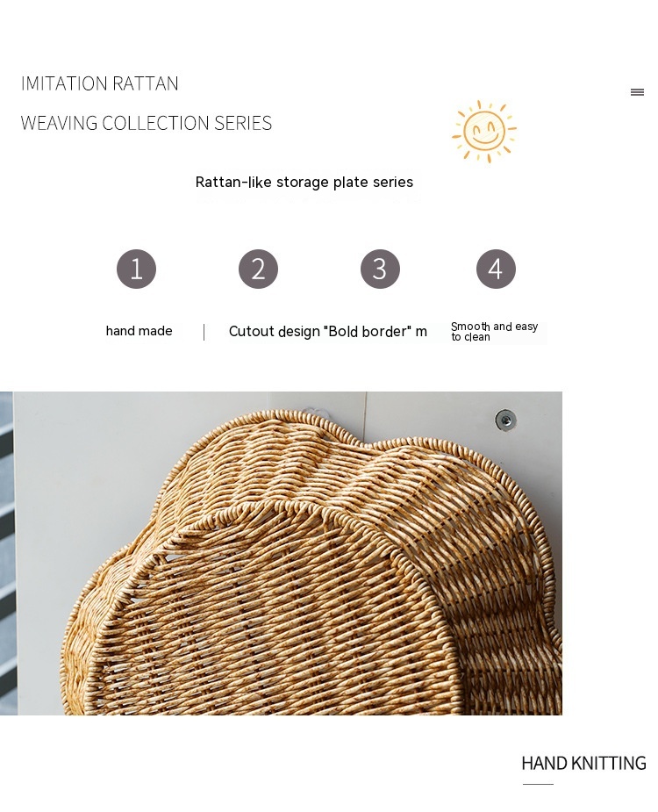Click the screw on the wall in the photo

[505, 420]
